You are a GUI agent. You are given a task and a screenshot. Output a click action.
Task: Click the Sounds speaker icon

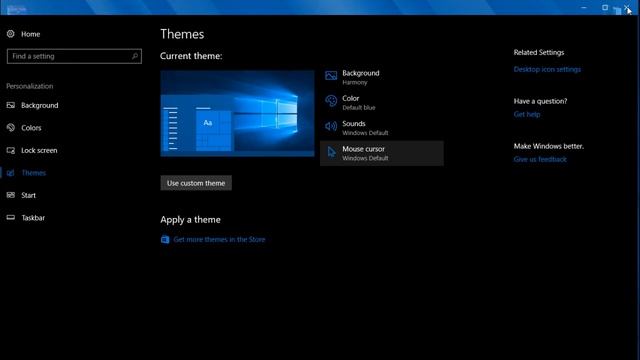331,126
